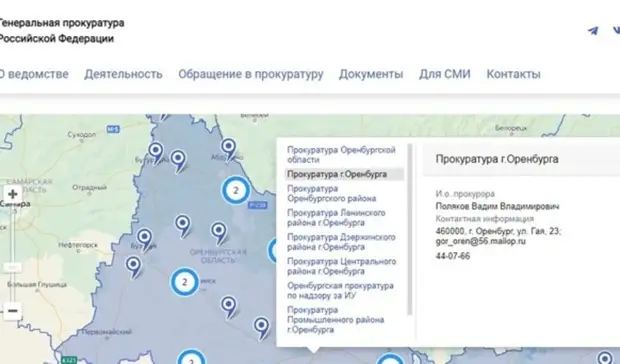Screen dimensions: 620x364
Task: Click the Прокуратура г.Оренбурга panel heading
Action: click(x=497, y=159)
